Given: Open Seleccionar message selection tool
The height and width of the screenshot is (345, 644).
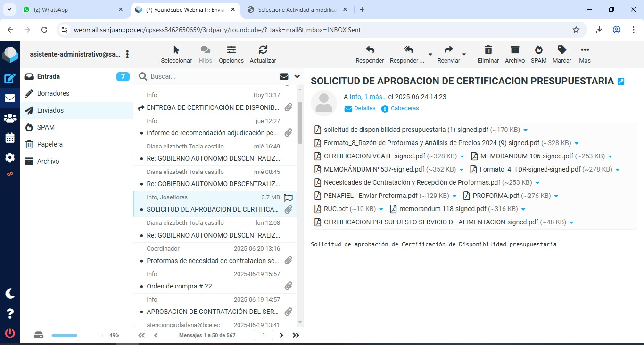Looking at the screenshot, I should pos(176,50).
